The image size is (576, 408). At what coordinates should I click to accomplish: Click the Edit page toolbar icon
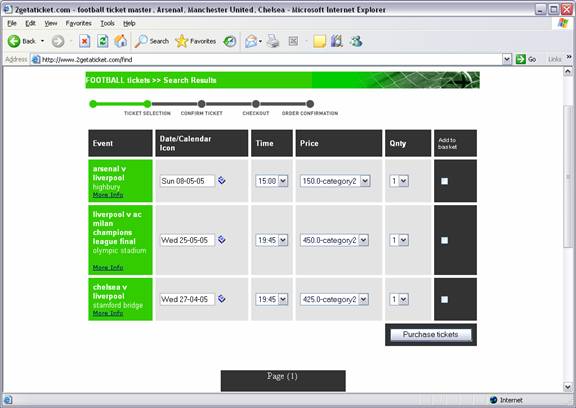[x=293, y=41]
